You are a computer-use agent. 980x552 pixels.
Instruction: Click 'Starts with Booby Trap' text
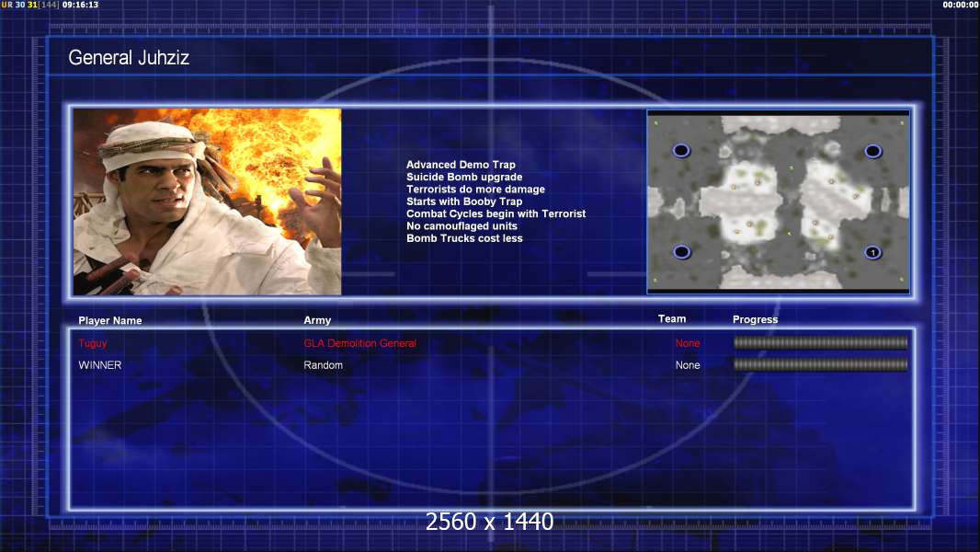click(x=464, y=201)
